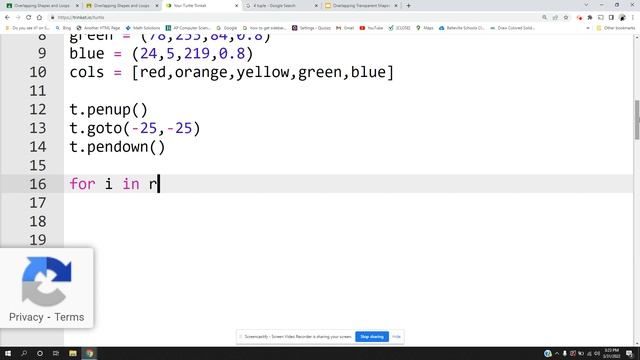Click line number 12 in the gutter
This screenshot has width=640, height=360.
tap(38, 109)
